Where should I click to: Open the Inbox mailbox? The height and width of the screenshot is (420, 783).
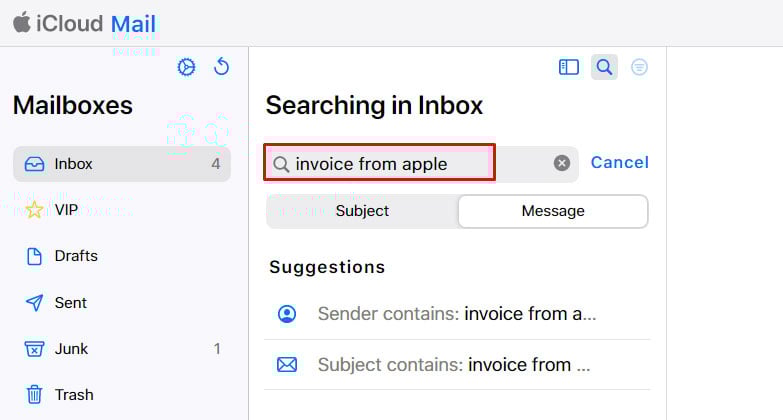coord(121,164)
